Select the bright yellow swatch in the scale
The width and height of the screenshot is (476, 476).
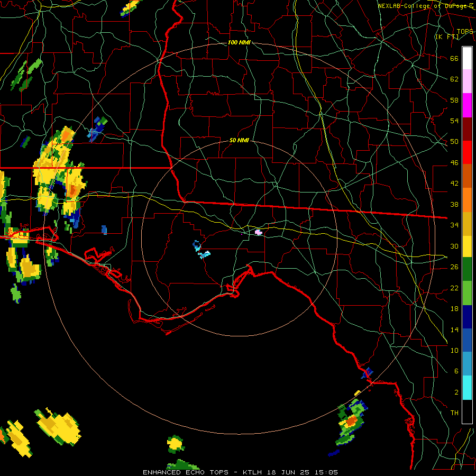pos(467,246)
